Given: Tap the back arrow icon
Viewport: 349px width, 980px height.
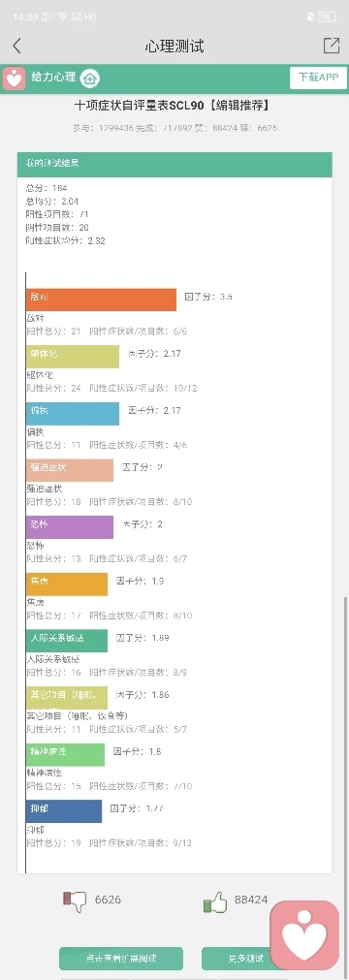Looking at the screenshot, I should coord(16,46).
